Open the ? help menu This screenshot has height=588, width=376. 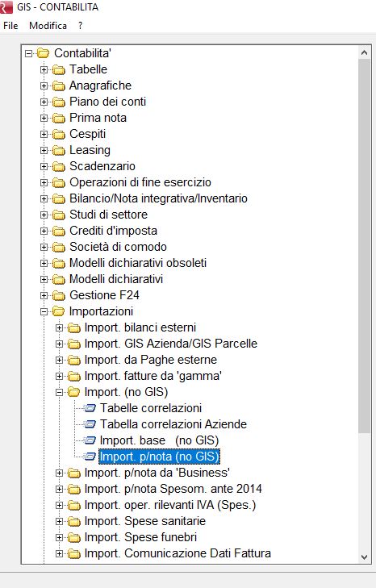pos(81,26)
